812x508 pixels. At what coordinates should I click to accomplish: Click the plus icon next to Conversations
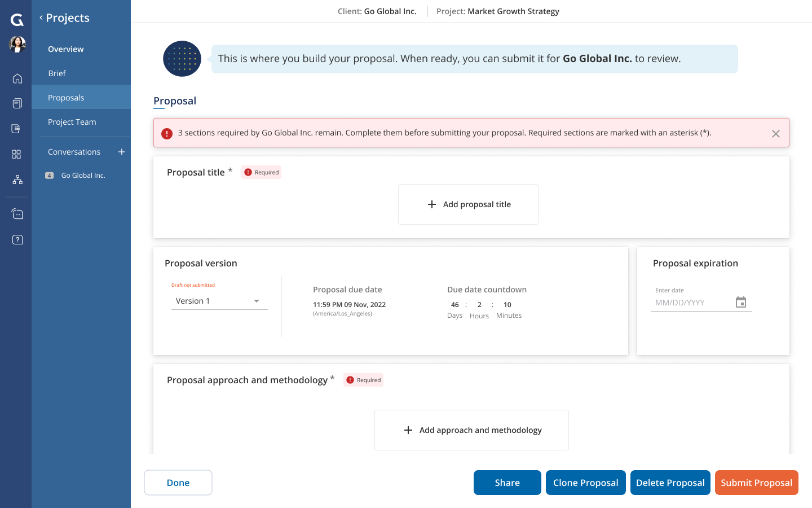121,152
